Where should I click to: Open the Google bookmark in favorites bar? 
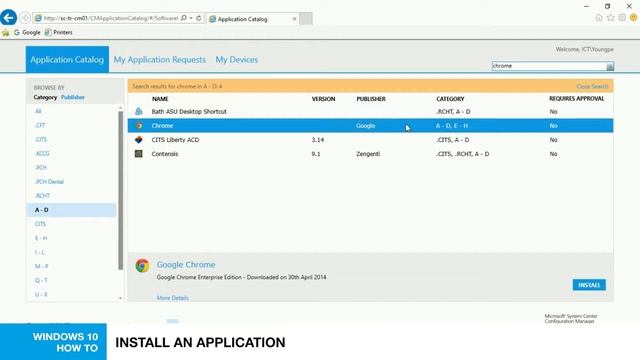click(27, 32)
